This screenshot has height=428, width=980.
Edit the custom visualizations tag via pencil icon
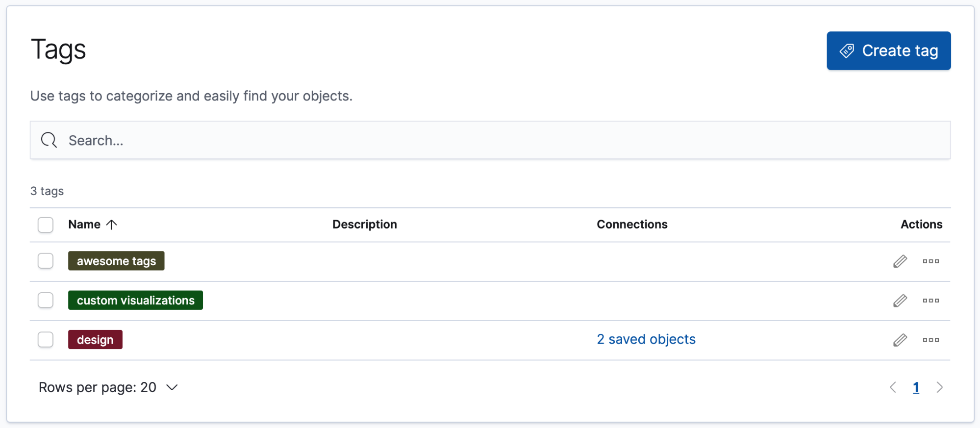click(x=900, y=300)
